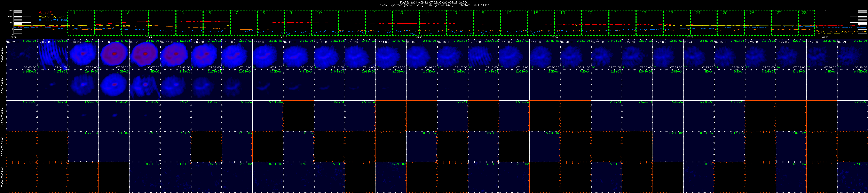This screenshot has height=193, width=868.
Task: Click the '25.0-50.0 keV' row label
Action: [3, 146]
